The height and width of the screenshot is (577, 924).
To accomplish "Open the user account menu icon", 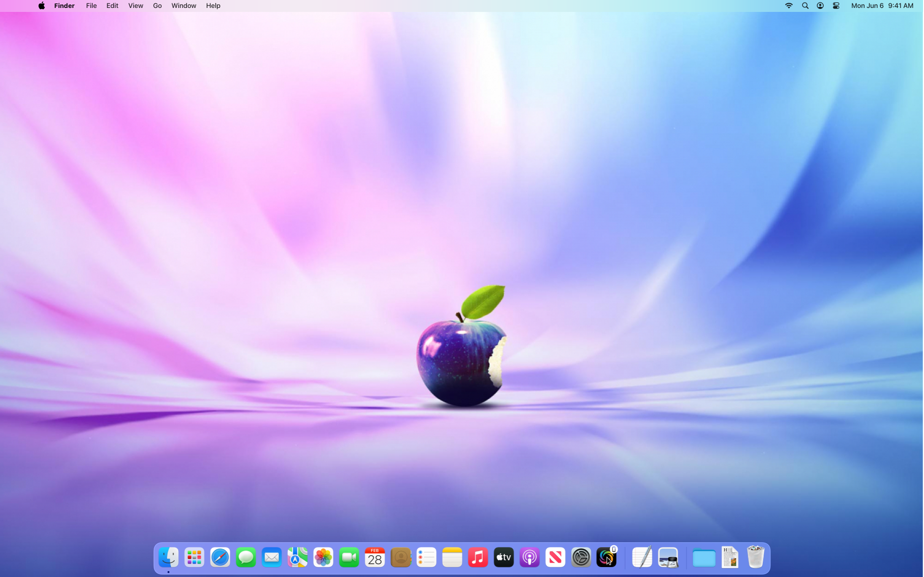I will coord(820,6).
